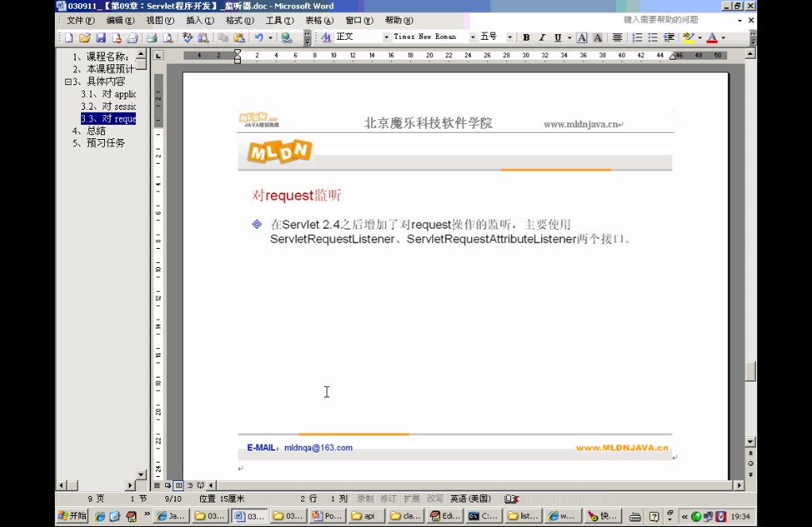Open the font color dropdown arrow
This screenshot has width=812, height=527.
(x=724, y=37)
